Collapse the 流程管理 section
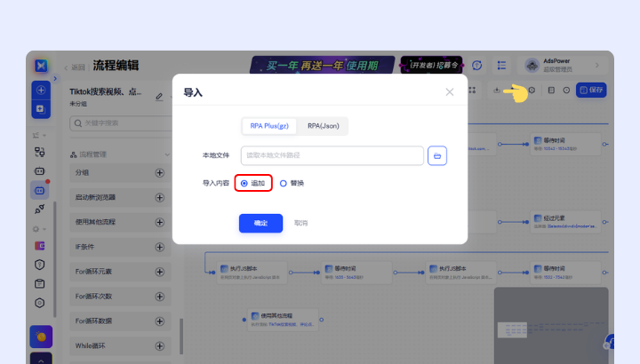Screen dimensions: 640x364 tap(167, 154)
